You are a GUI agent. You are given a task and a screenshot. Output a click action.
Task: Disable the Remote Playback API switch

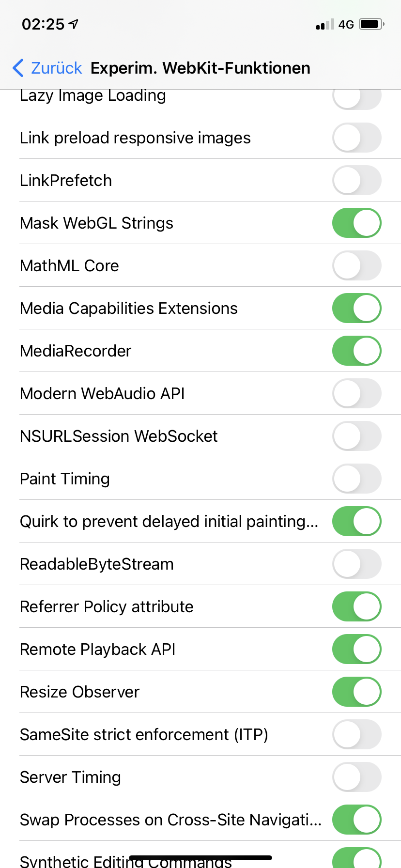(356, 649)
